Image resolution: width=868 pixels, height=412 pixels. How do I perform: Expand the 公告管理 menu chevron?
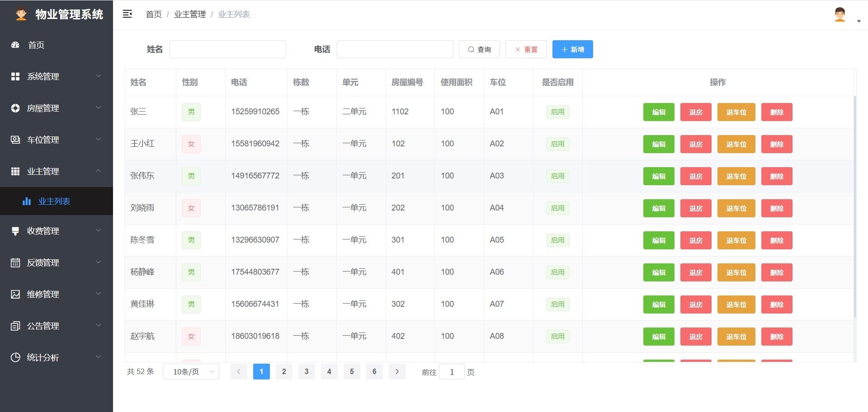98,326
